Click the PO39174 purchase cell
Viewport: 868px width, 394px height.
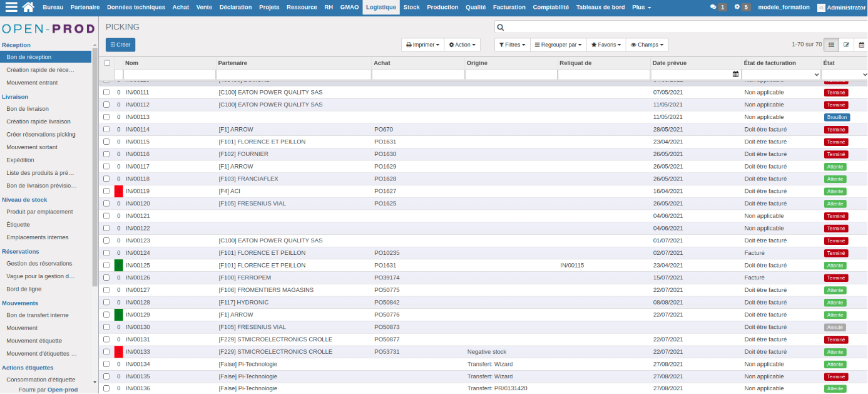point(387,277)
